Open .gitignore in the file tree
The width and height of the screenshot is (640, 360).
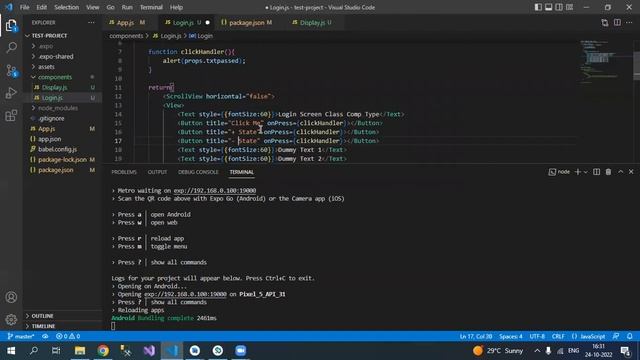tap(51, 118)
